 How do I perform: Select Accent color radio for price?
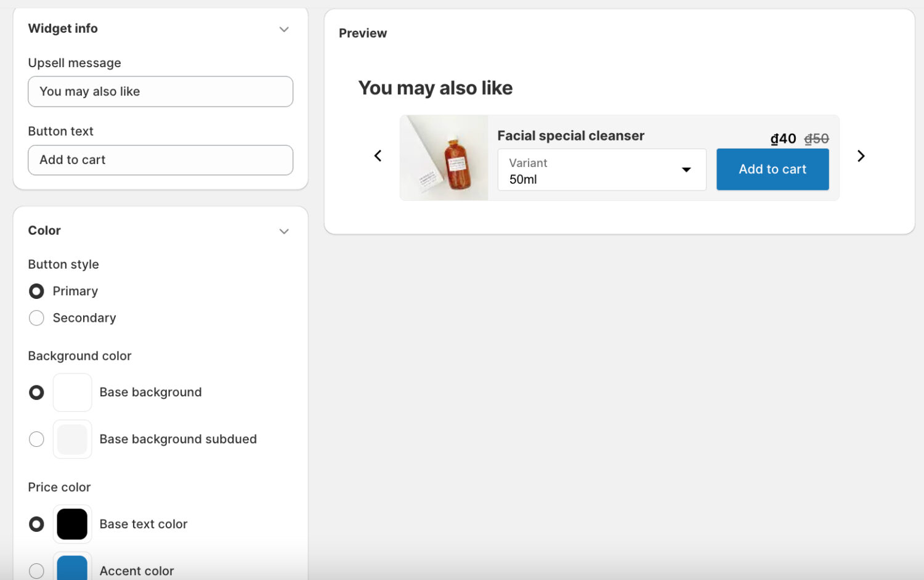pos(36,571)
